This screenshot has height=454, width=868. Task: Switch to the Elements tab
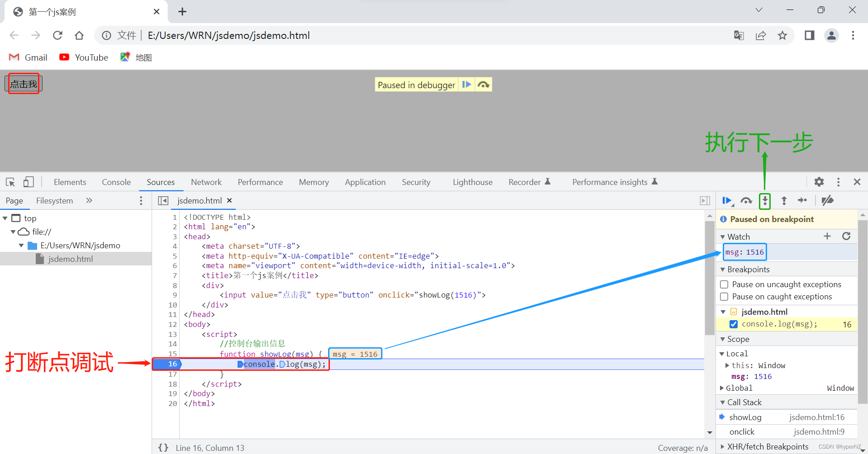[x=70, y=182]
